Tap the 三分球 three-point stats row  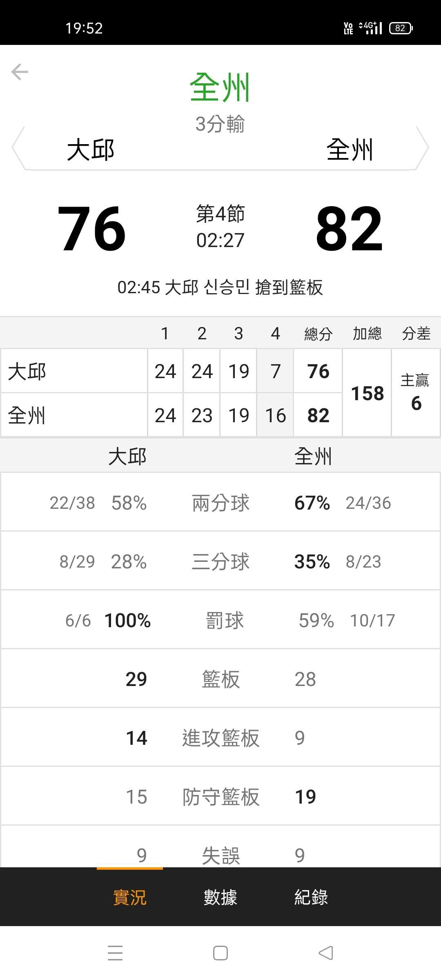click(220, 561)
